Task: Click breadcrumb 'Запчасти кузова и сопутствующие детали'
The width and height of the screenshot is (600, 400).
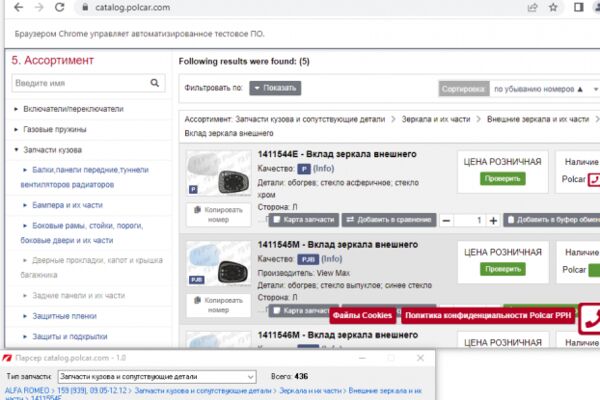Action: tap(310, 119)
